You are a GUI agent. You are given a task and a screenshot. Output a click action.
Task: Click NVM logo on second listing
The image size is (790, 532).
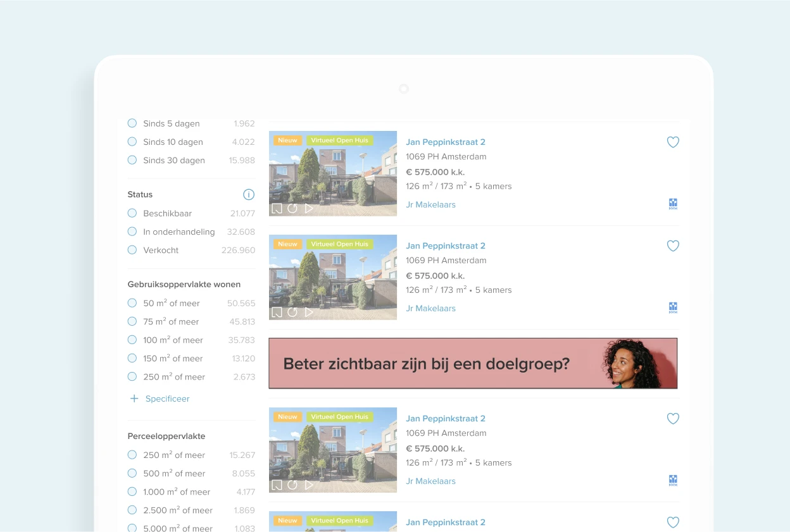click(x=673, y=307)
